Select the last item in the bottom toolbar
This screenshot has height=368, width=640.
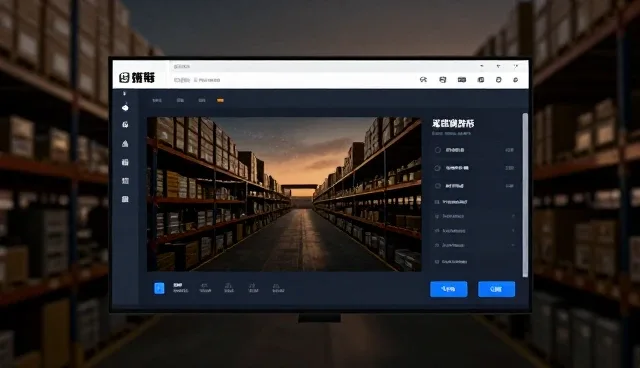pos(278,288)
